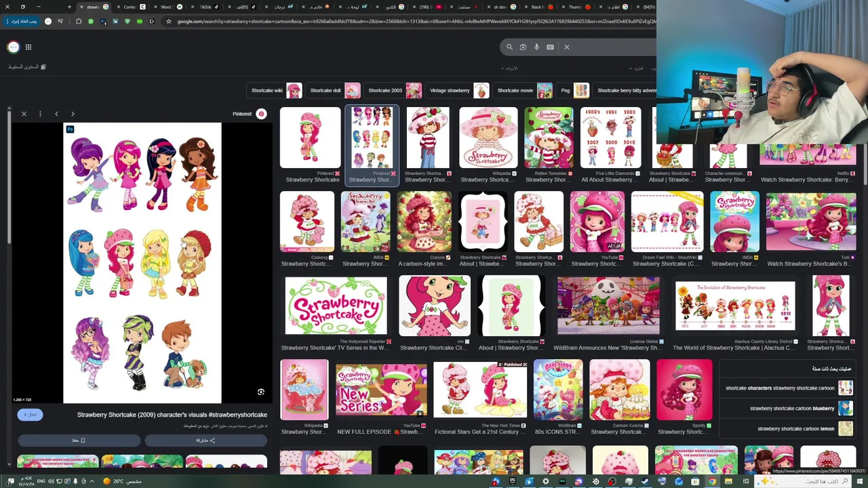The image size is (868, 488).
Task: Clear the search box with X
Action: click(x=567, y=47)
